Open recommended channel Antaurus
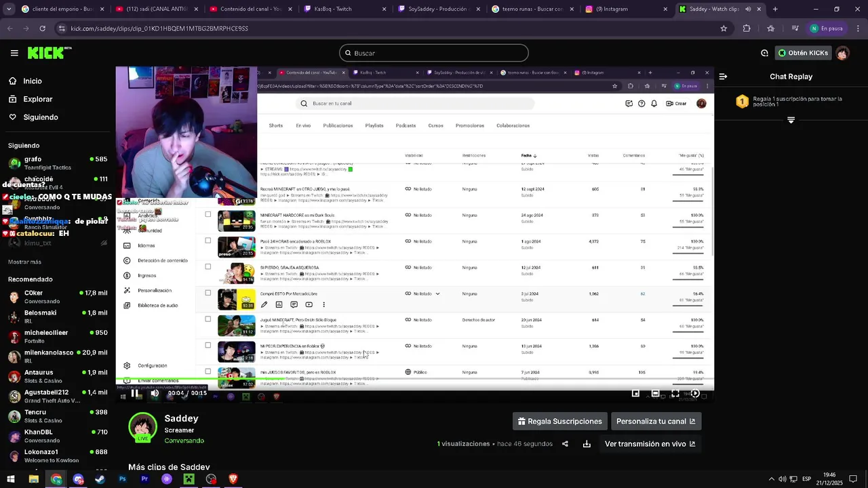This screenshot has height=488, width=868. point(58,376)
